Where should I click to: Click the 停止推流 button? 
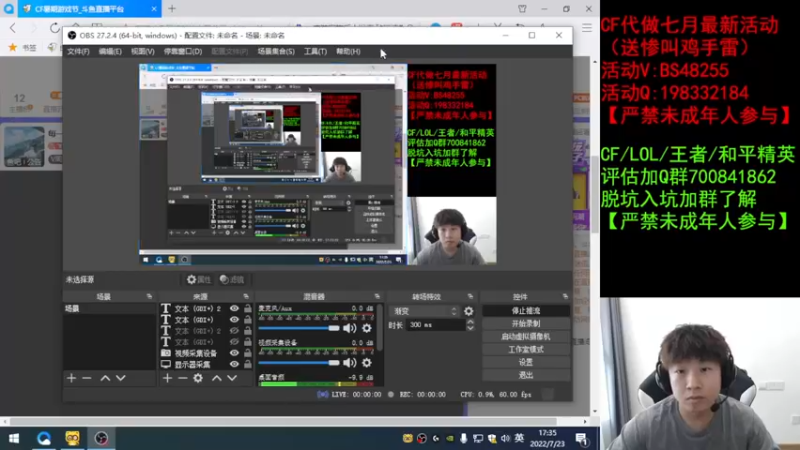click(526, 311)
